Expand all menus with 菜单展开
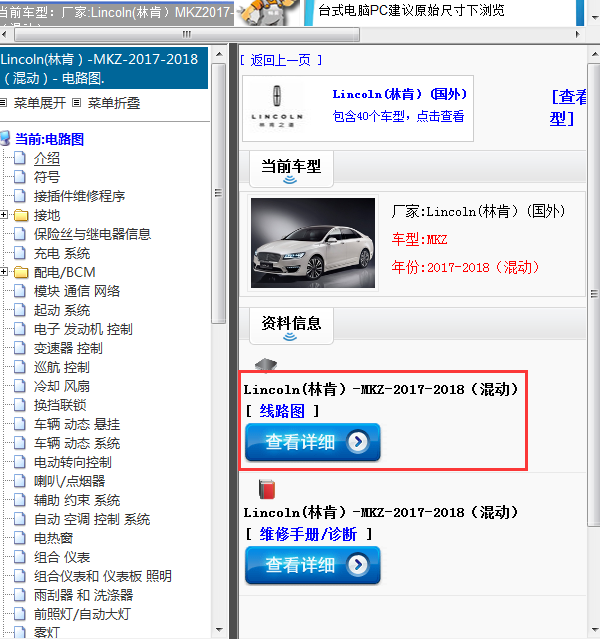Image resolution: width=600 pixels, height=639 pixels. click(x=40, y=103)
